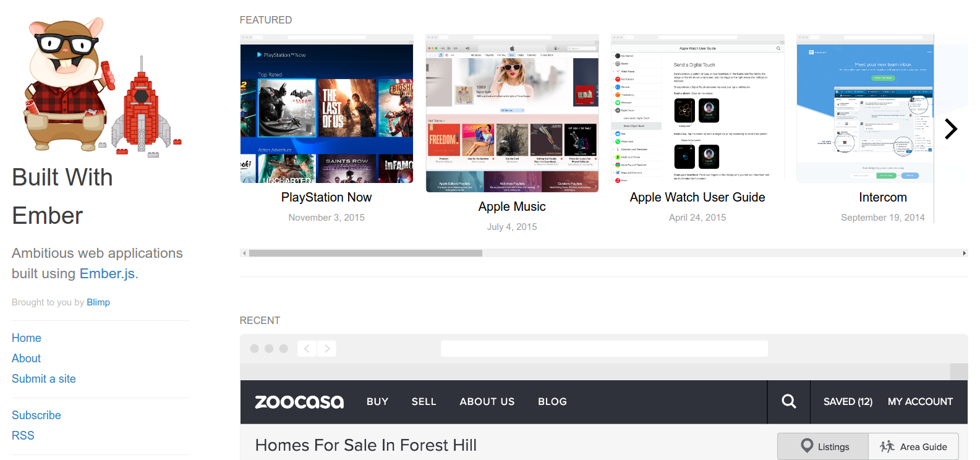980x460 pixels.
Task: Click SELL in the Zoocasa navigation
Action: [424, 402]
